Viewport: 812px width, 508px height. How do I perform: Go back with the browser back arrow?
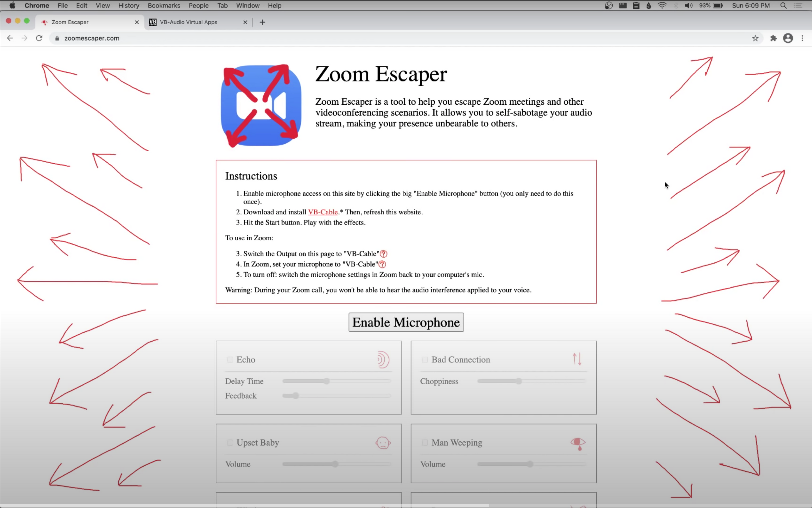tap(10, 38)
